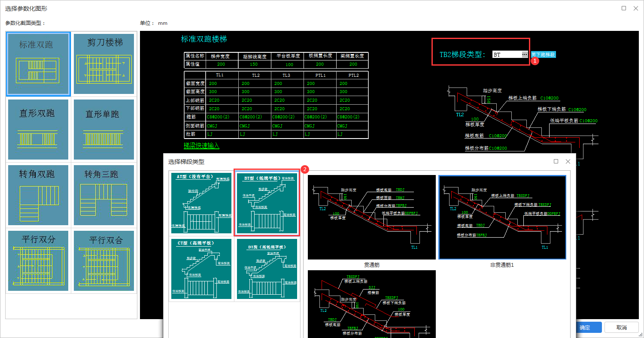Select the 标准双跑 stair type thumbnail

tap(38, 64)
